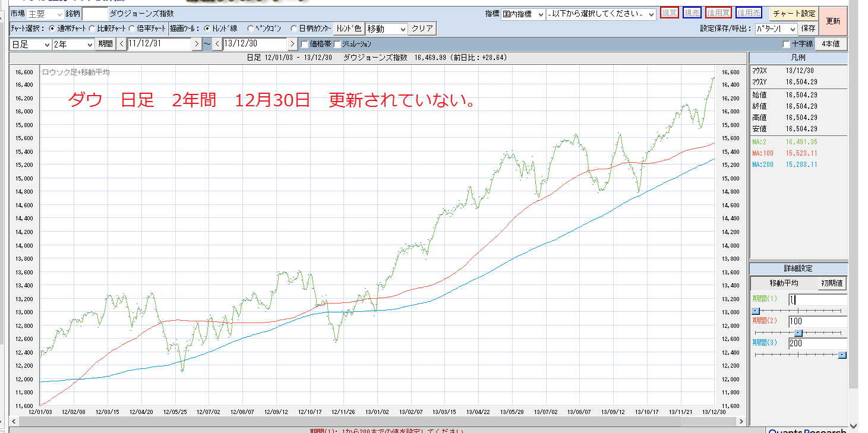This screenshot has width=868, height=433.
Task: Click クリア to clear drawings
Action: coord(422,29)
